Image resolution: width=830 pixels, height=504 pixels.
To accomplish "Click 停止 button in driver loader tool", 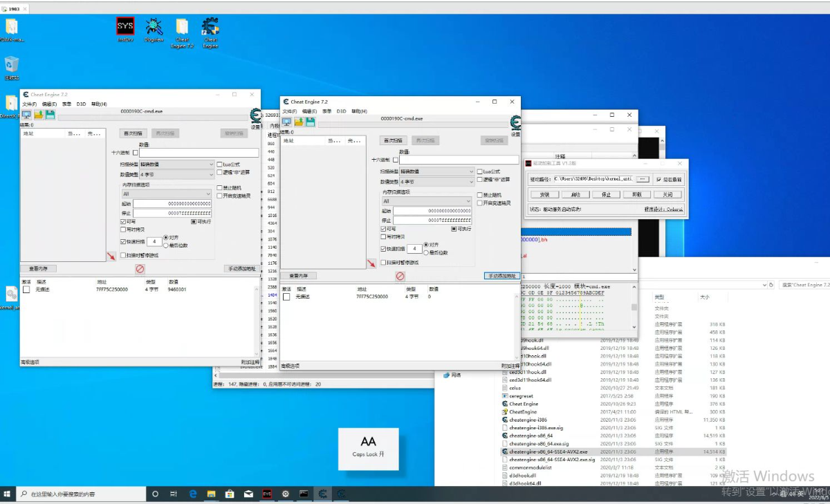I will 606,194.
